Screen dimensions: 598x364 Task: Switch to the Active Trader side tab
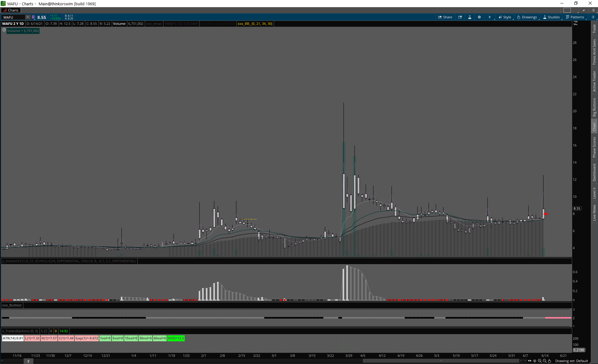point(594,81)
